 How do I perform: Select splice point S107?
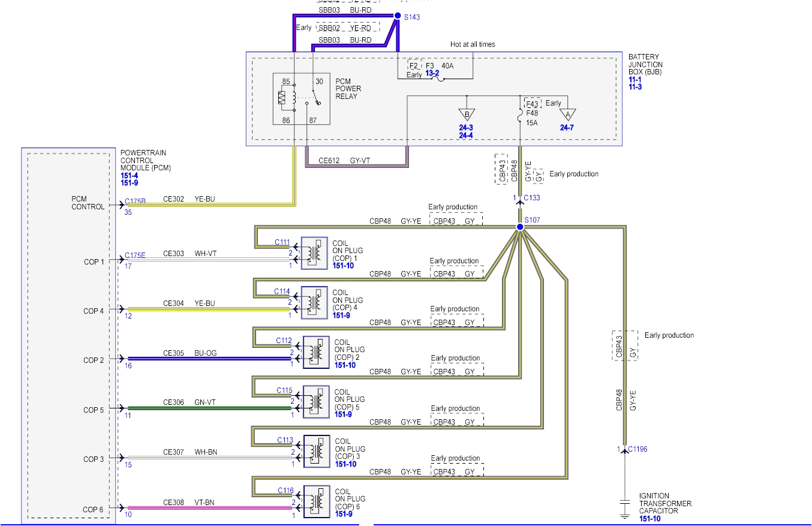coord(519,227)
